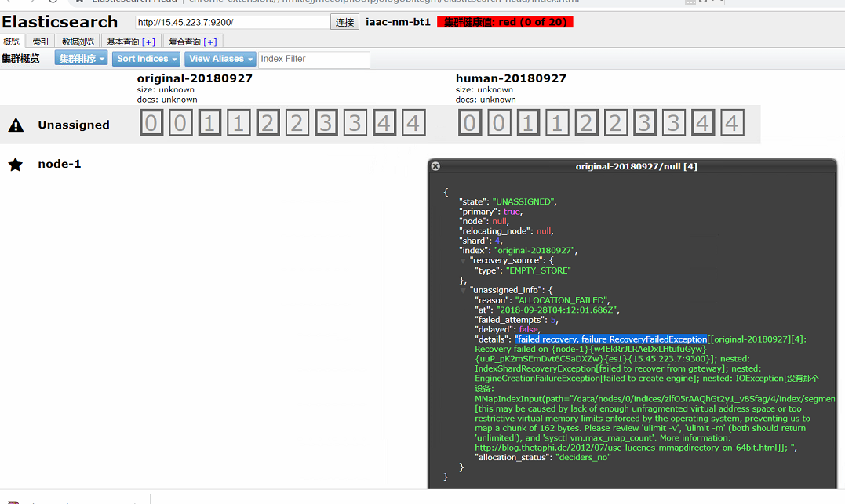Add a new 复合查询 tab via [+]
This screenshot has height=504, width=845.
[210, 42]
